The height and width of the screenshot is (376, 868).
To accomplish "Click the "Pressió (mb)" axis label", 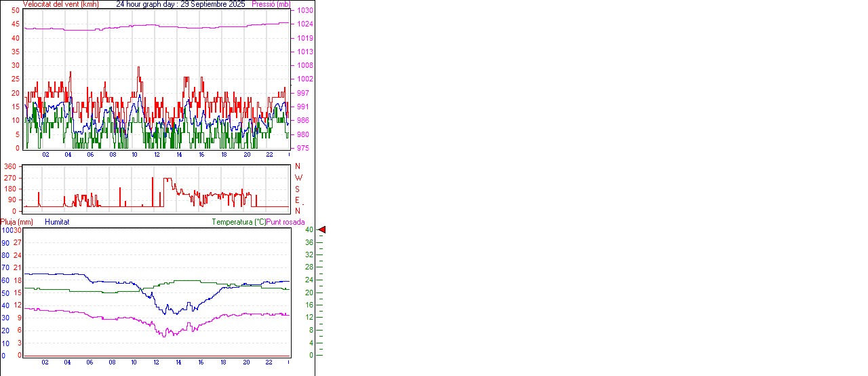I will pyautogui.click(x=270, y=4).
